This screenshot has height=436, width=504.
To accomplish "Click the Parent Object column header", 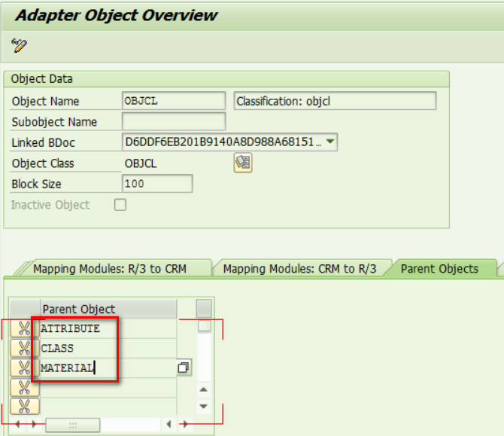I will (108, 309).
